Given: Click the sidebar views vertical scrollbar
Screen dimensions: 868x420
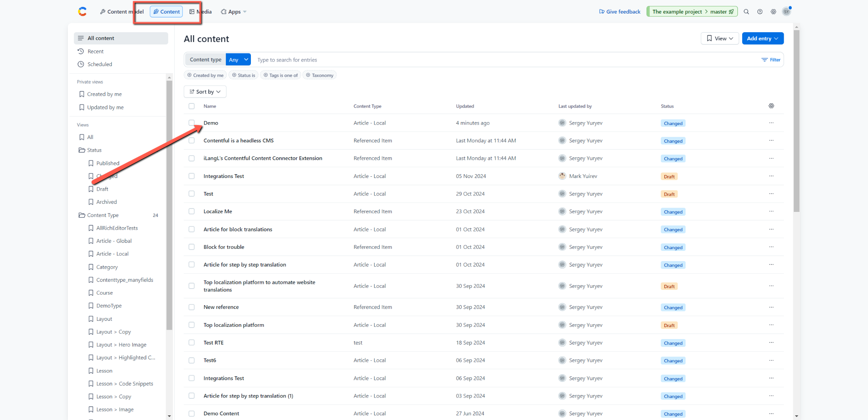Looking at the screenshot, I should [x=169, y=205].
